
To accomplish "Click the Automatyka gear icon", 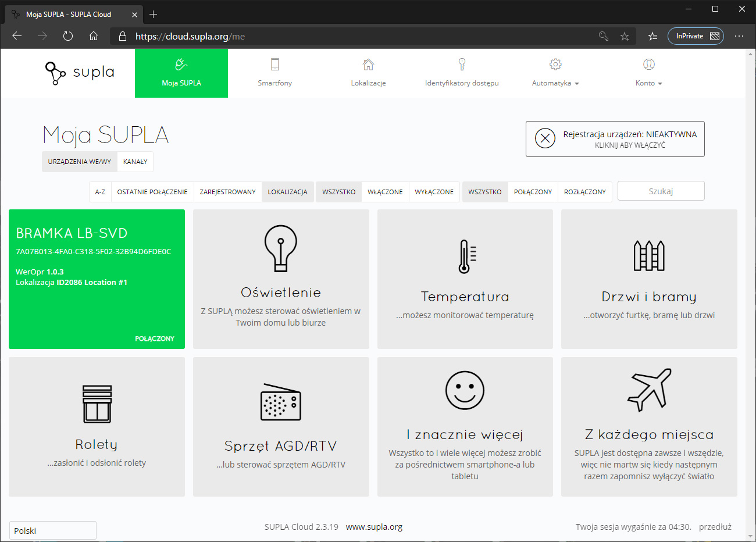I will click(555, 64).
